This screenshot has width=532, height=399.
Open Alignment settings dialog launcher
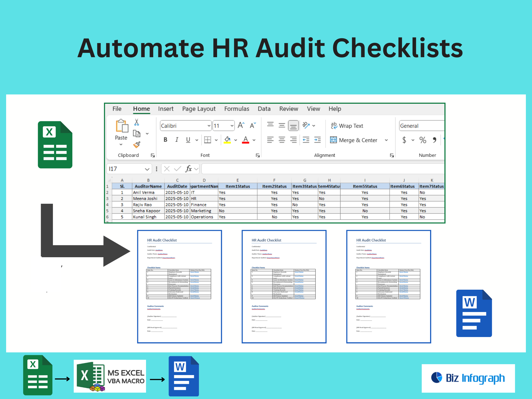(392, 155)
